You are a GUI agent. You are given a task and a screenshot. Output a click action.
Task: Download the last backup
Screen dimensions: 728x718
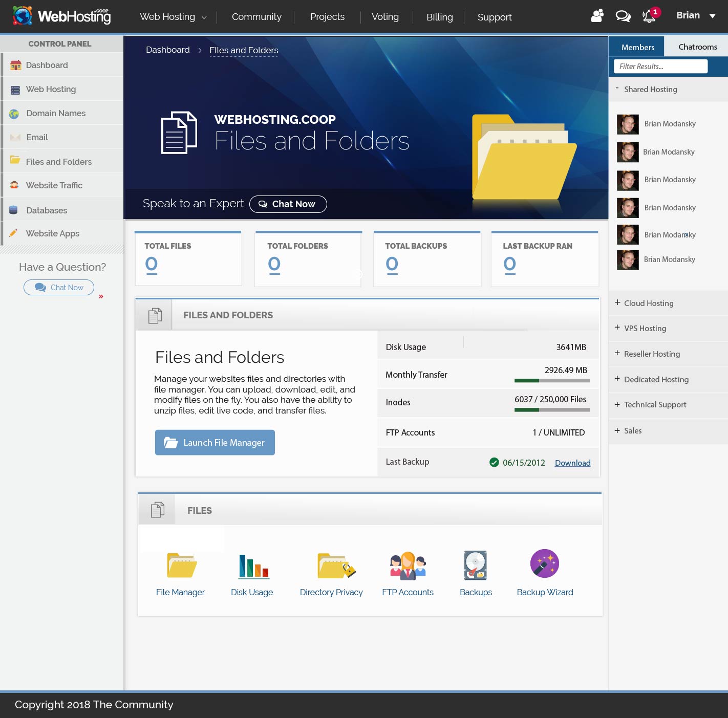572,463
